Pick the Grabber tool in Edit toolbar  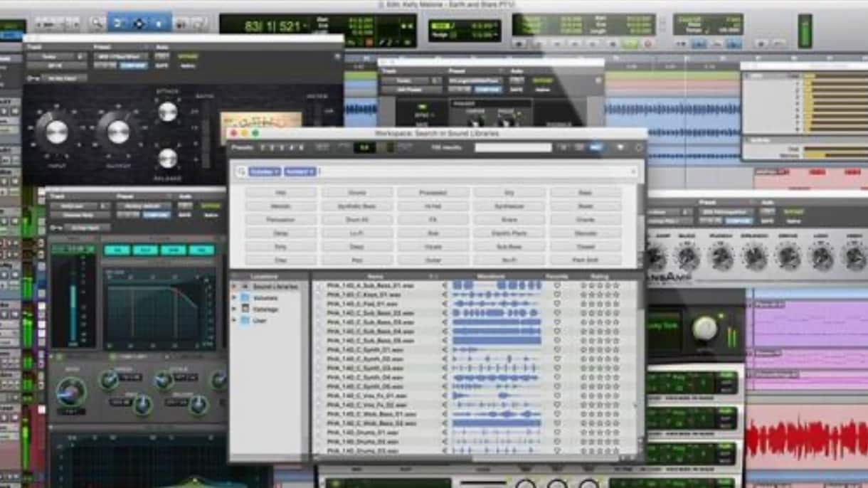[x=159, y=23]
